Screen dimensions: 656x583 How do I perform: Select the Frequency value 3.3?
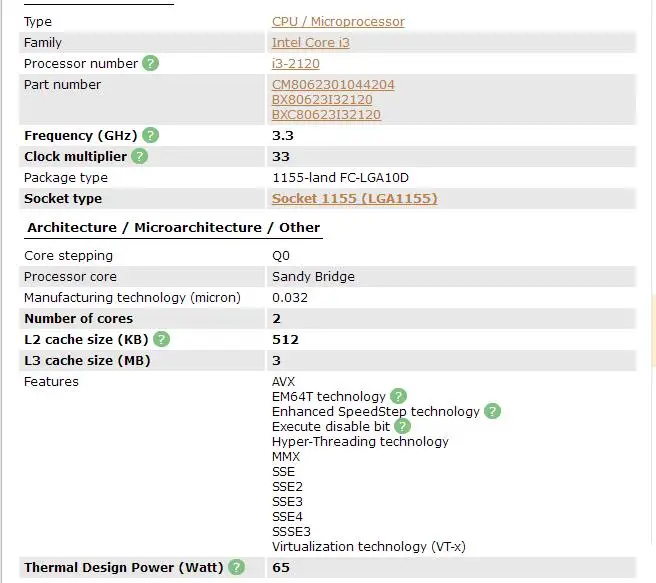(x=283, y=136)
